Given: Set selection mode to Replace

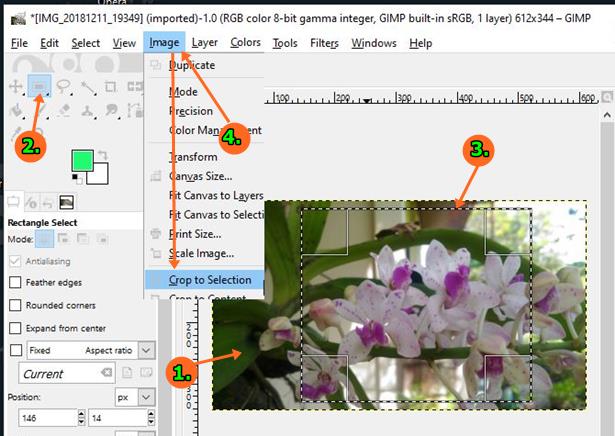Looking at the screenshot, I should [44, 239].
